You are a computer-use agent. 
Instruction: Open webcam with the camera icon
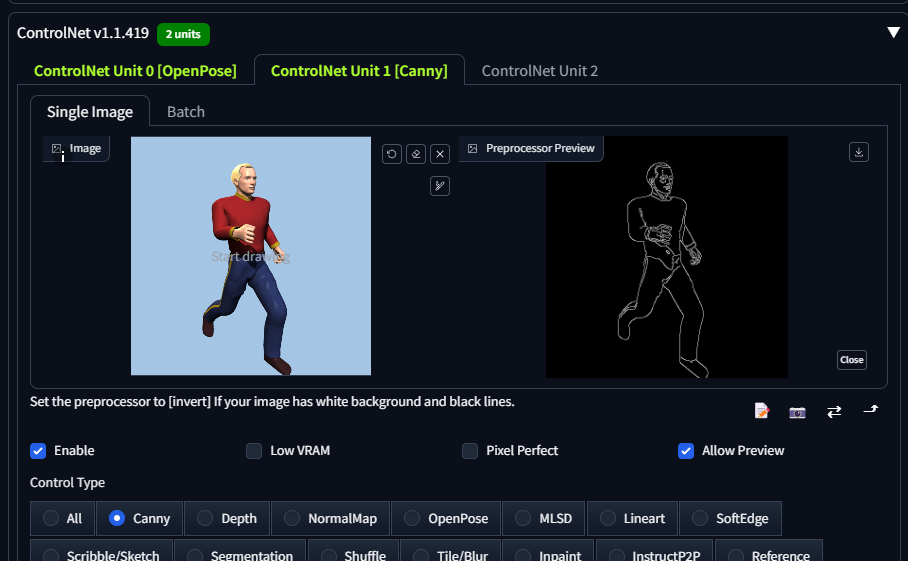coord(797,412)
